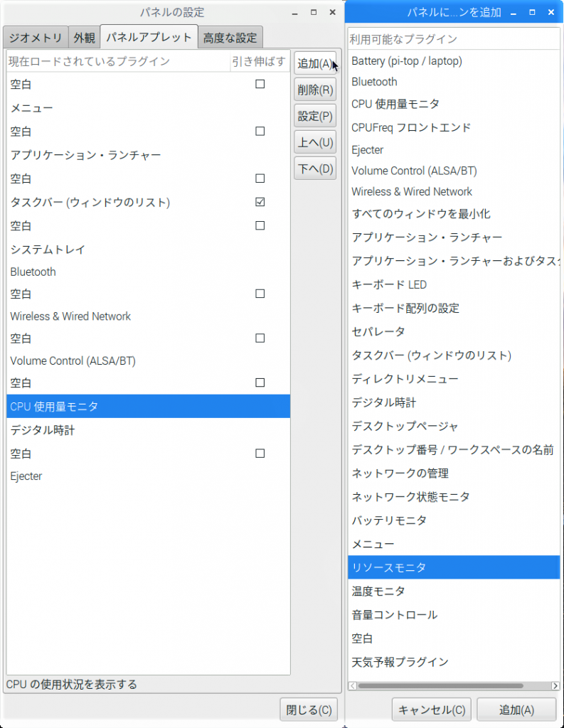564x728 pixels.
Task: Go to the 高度な設定 tab
Action: pos(231,38)
